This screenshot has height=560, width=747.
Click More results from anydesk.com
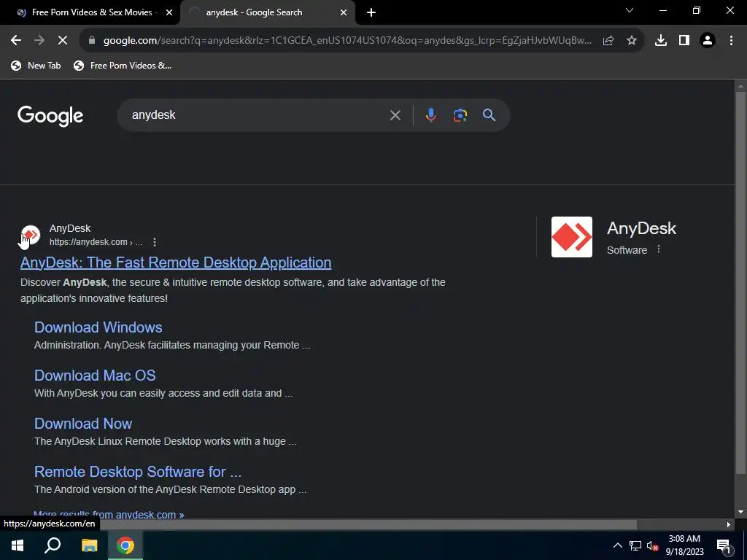pyautogui.click(x=109, y=514)
